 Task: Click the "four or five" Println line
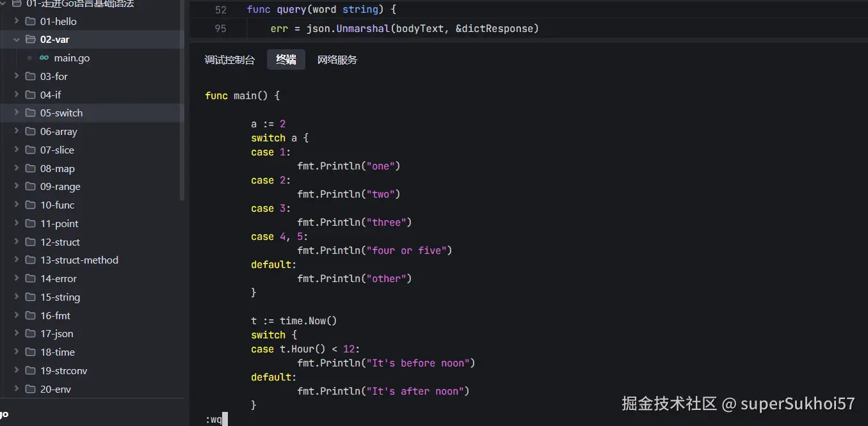click(374, 251)
